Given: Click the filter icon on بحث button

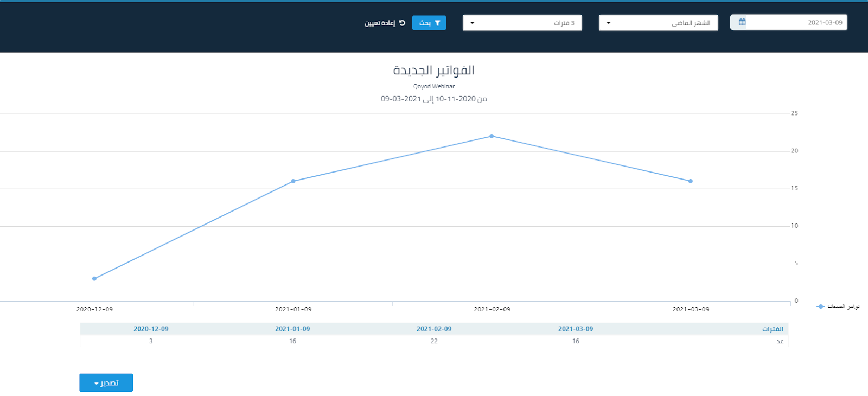Looking at the screenshot, I should pyautogui.click(x=437, y=23).
